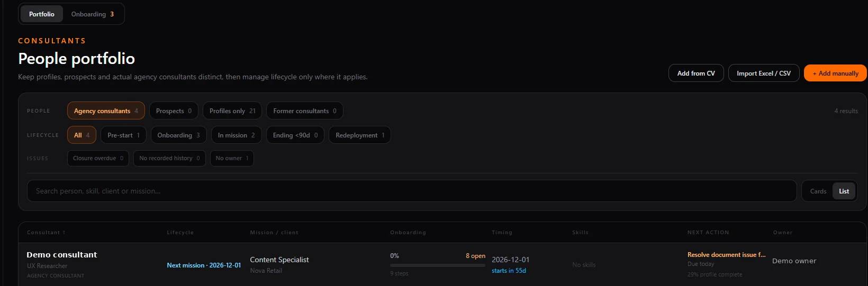Click the Add from CV button
This screenshot has width=868, height=286.
click(696, 73)
